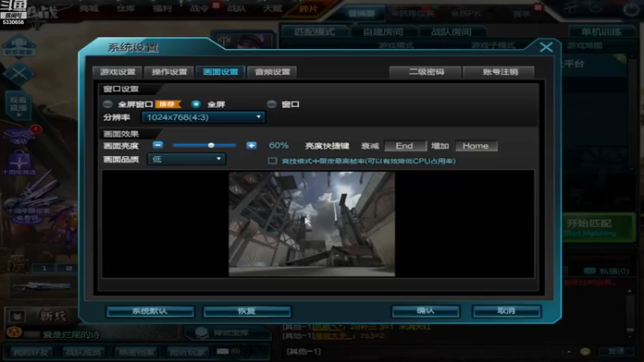Click the 联系客服 sidebar icon

pos(19,47)
